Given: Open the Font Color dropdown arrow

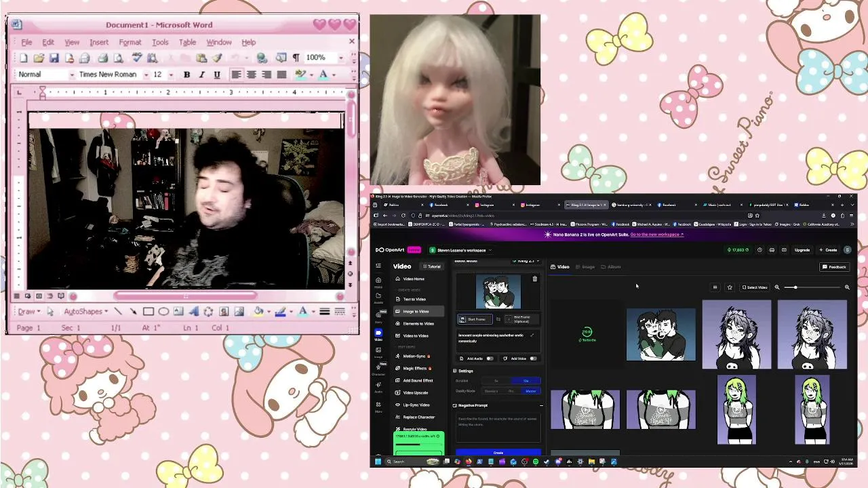Looking at the screenshot, I should pos(334,75).
